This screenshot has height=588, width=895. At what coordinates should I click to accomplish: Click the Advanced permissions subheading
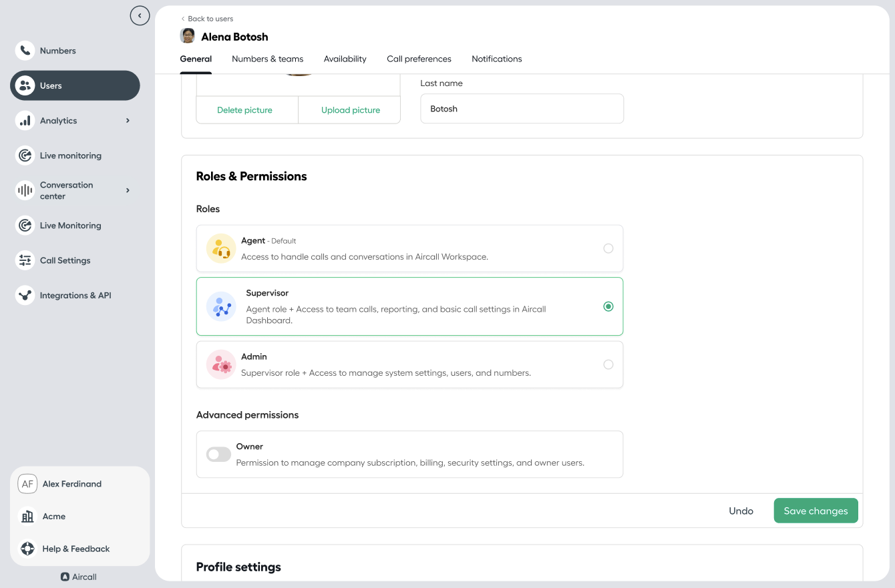(248, 414)
